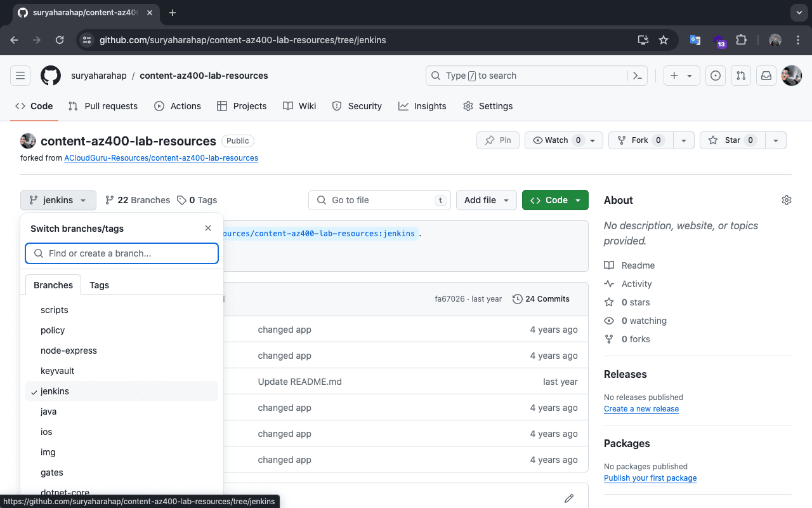
Task: Open the repository Settings tab
Action: tap(488, 106)
